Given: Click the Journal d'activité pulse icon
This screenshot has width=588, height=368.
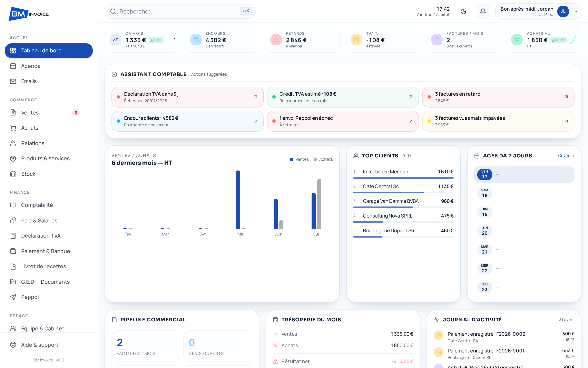Looking at the screenshot, I should coord(436,320).
